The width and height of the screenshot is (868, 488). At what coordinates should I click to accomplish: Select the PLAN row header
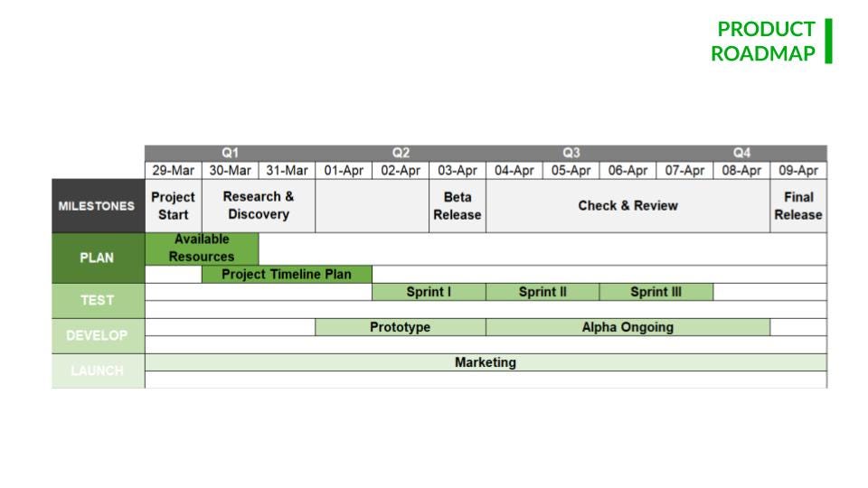tap(99, 258)
